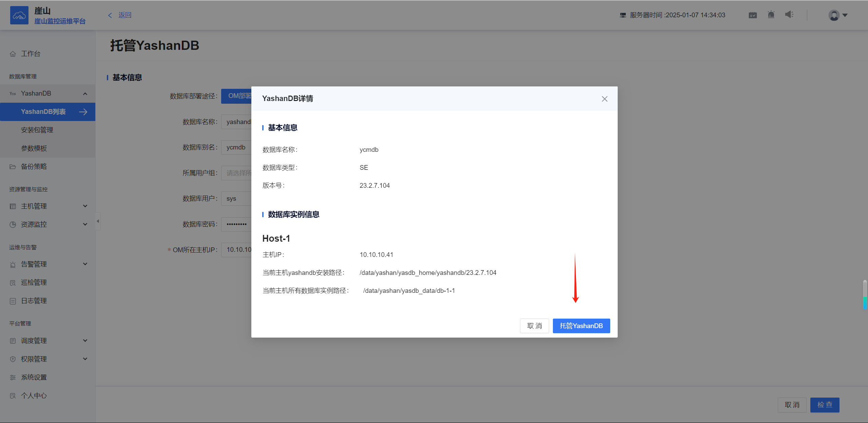Viewport: 868px width, 423px height.
Task: Click the 工作台 home icon
Action: click(13, 54)
